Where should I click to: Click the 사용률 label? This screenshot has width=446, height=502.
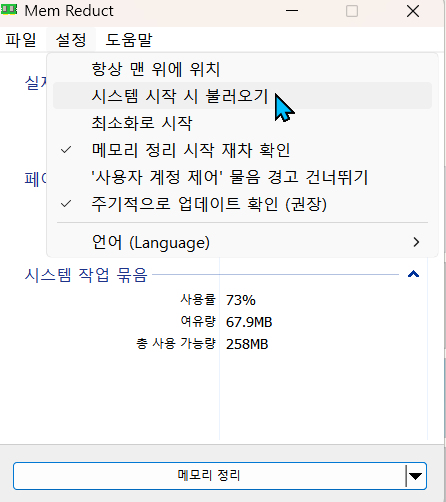[198, 299]
